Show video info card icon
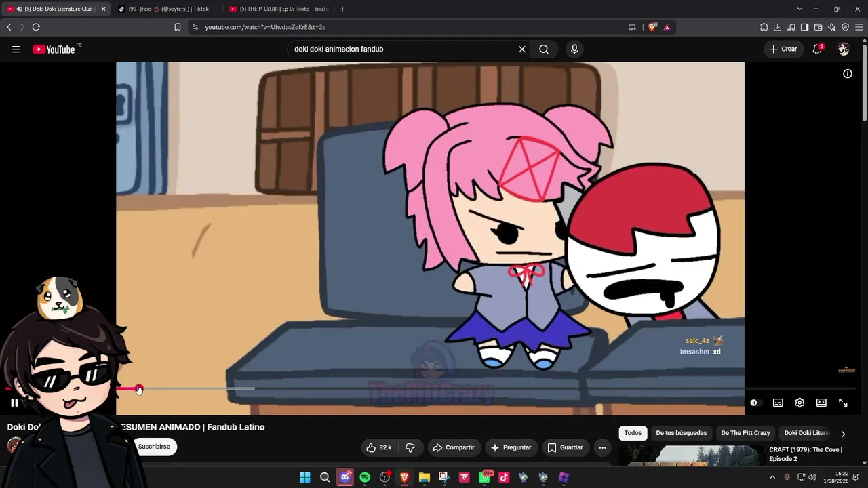868x488 pixels. pos(848,74)
